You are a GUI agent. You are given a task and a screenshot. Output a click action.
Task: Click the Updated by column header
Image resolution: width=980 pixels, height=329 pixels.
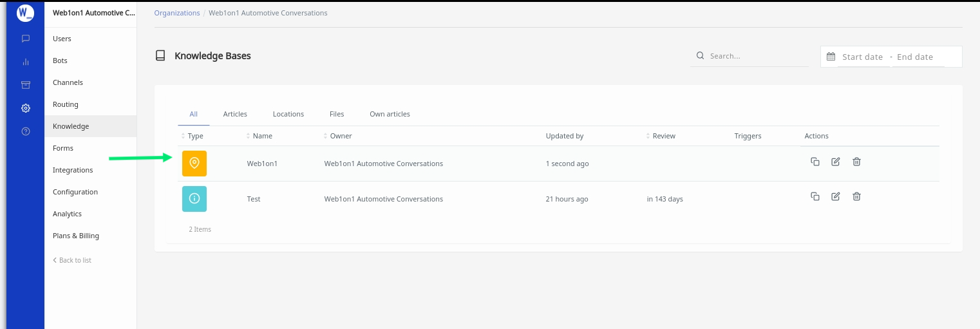(x=565, y=136)
